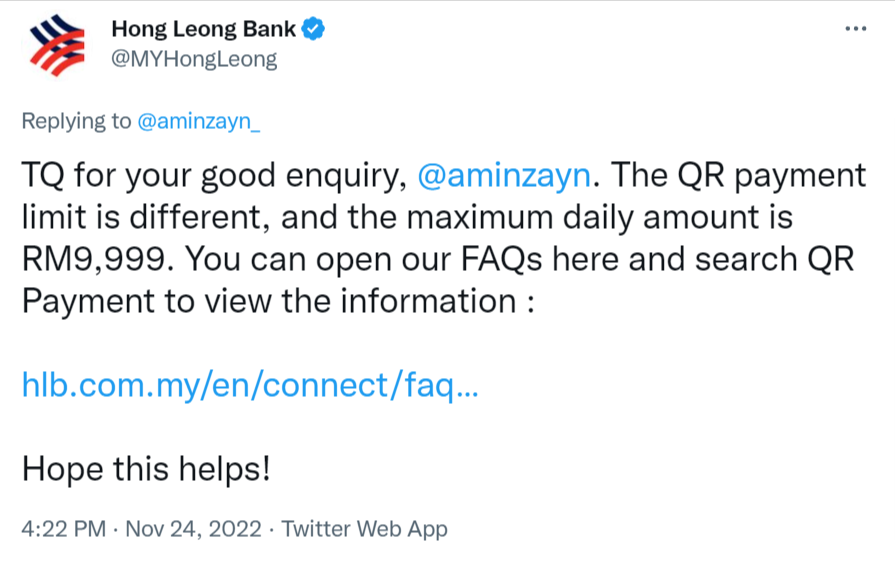Click the Hong Leong Bank display name

point(203,29)
